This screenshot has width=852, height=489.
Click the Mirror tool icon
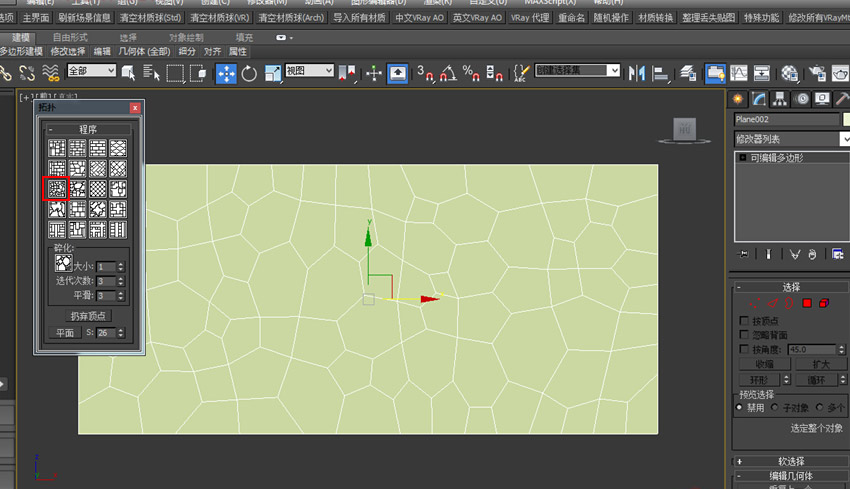(x=636, y=73)
